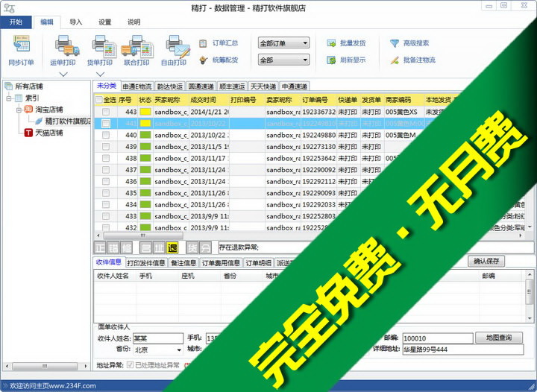Screen dimensions: 537x392
Task: Switch to the 导入 ribbon tab
Action: pyautogui.click(x=75, y=22)
